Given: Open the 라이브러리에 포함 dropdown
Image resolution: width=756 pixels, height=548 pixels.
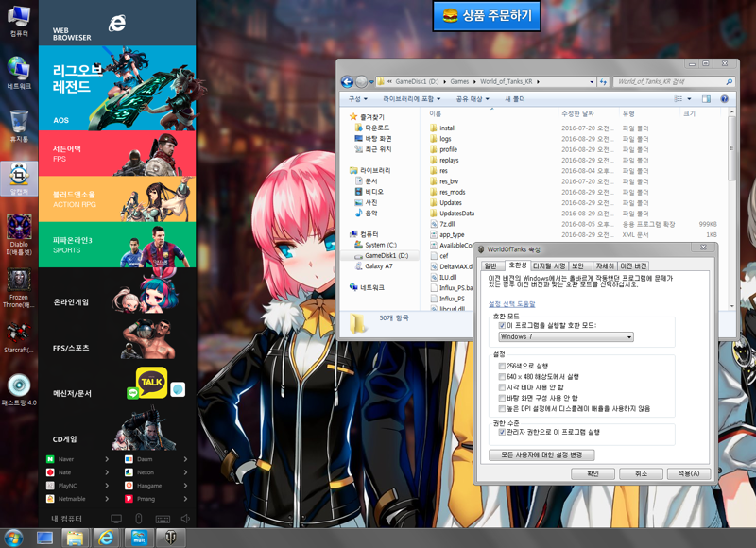Looking at the screenshot, I should tap(411, 99).
